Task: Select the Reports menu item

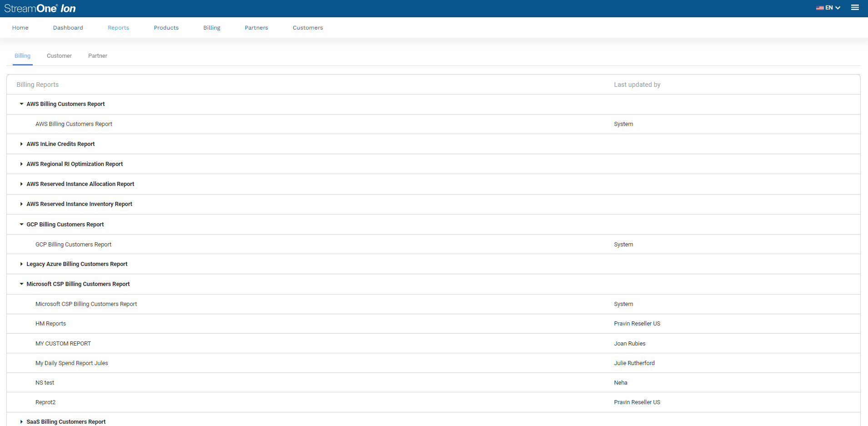Action: pyautogui.click(x=118, y=28)
